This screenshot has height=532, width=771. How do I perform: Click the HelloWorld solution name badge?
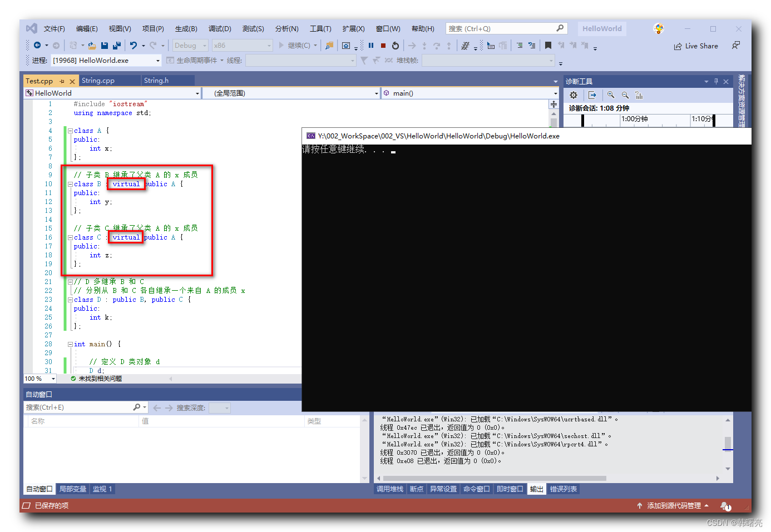(602, 28)
